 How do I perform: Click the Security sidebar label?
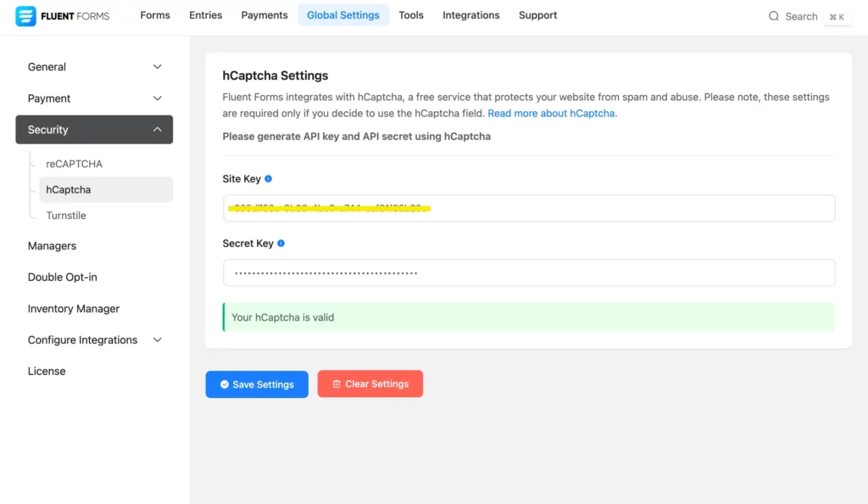click(48, 130)
